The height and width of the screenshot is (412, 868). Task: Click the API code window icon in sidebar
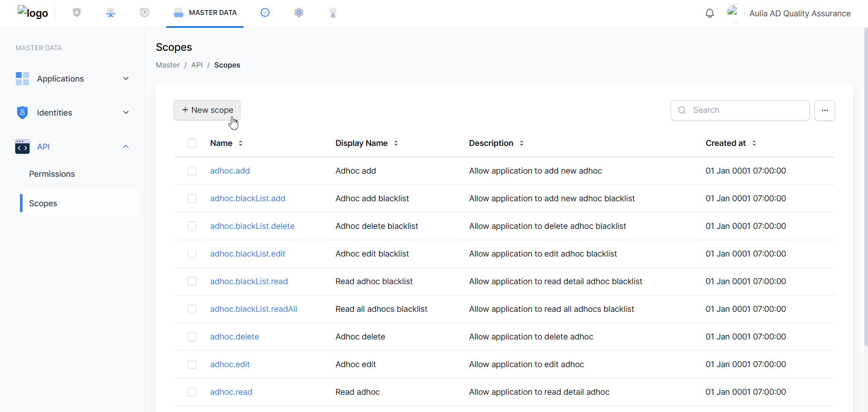pyautogui.click(x=22, y=146)
